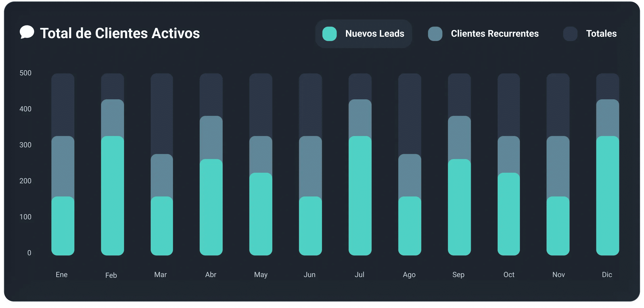The width and height of the screenshot is (644, 308).
Task: Click the Oct teal bar segment
Action: click(508, 214)
